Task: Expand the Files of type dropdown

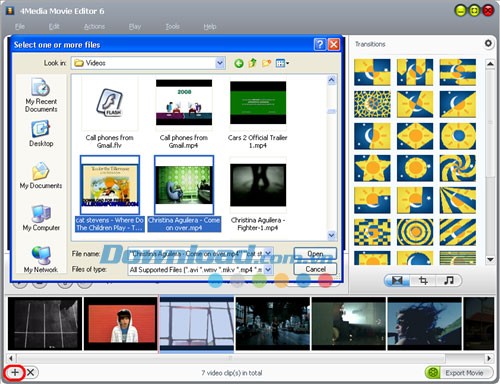Action: (268, 269)
